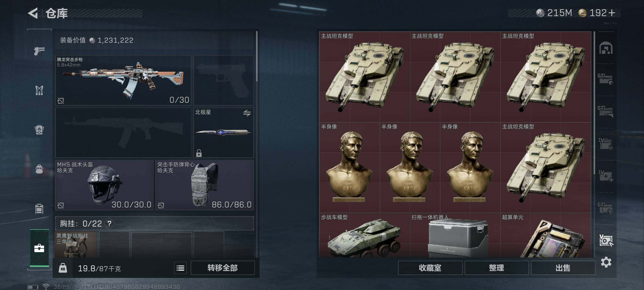Open the 收藏室 tab
644x290 pixels.
pos(430,268)
